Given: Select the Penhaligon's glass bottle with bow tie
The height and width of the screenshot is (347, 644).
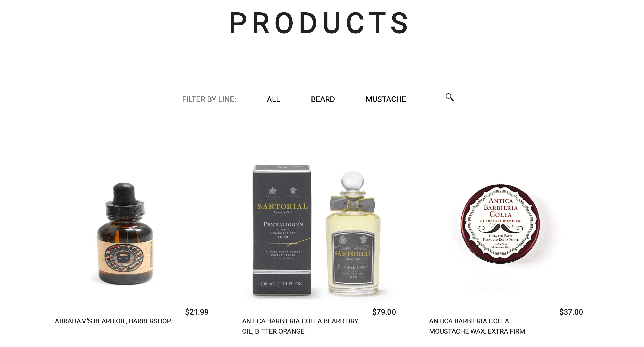Looking at the screenshot, I should coord(353,233).
